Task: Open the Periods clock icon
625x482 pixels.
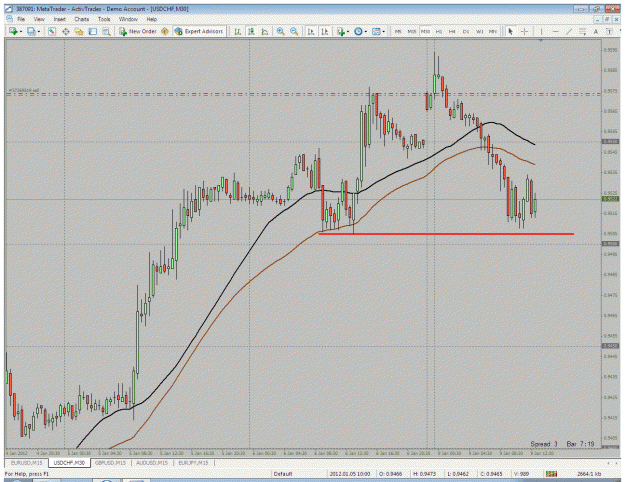Action: [358, 31]
